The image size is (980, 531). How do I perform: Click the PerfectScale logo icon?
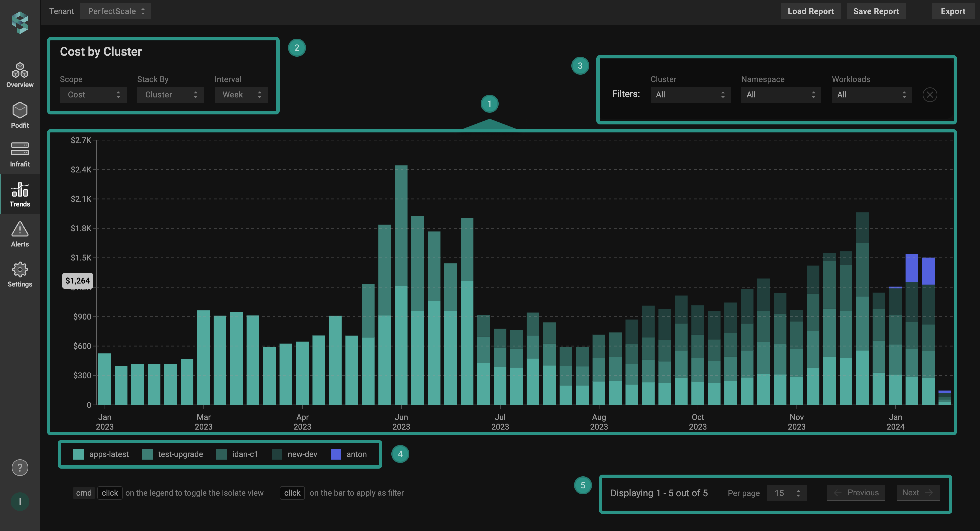pyautogui.click(x=20, y=22)
